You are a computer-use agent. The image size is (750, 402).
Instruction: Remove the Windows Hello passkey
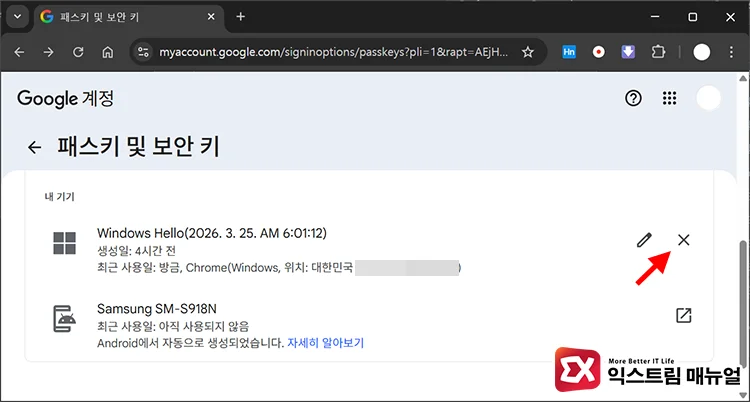coord(684,240)
